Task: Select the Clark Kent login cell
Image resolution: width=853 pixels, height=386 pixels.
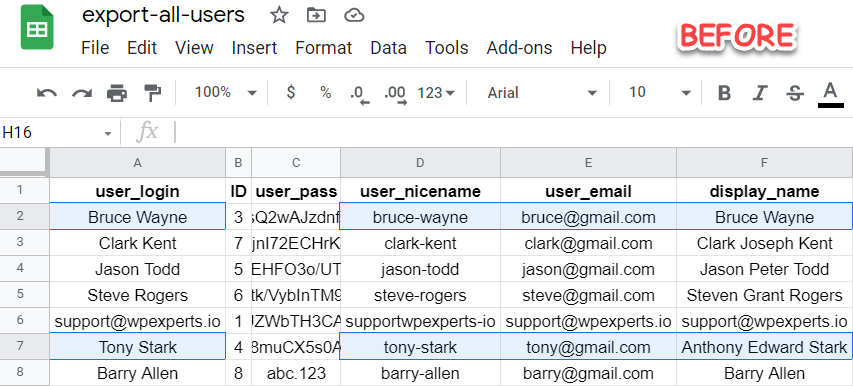Action: click(138, 243)
